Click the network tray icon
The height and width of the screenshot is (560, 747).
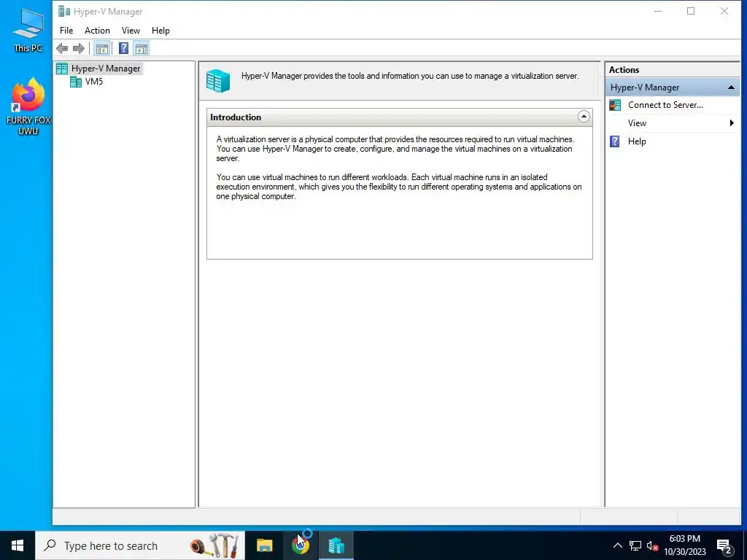pos(635,545)
